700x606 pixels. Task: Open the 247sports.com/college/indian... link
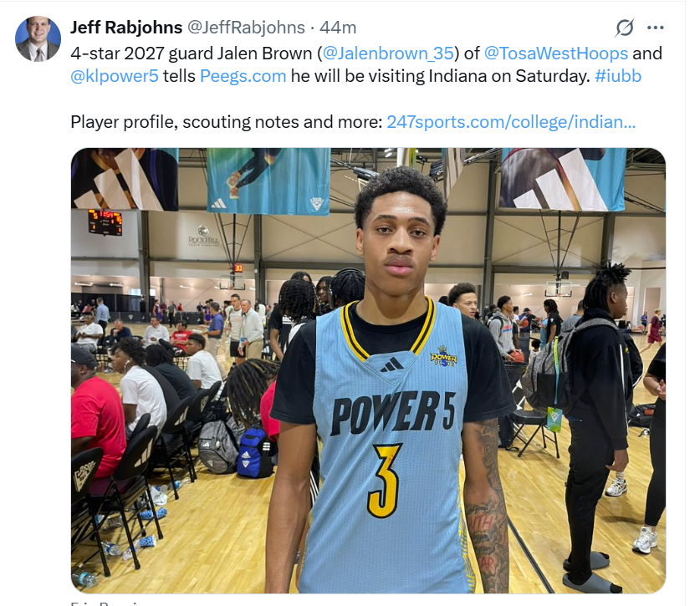tap(511, 122)
